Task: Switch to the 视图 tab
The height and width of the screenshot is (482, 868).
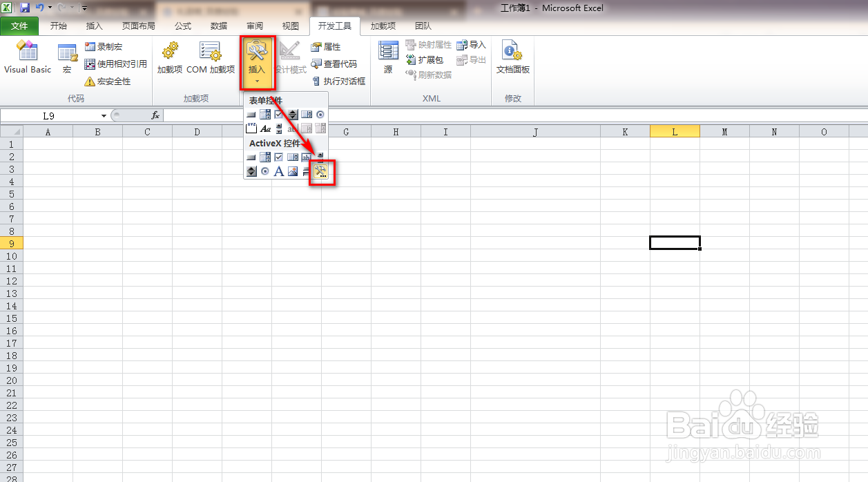Action: coord(291,26)
